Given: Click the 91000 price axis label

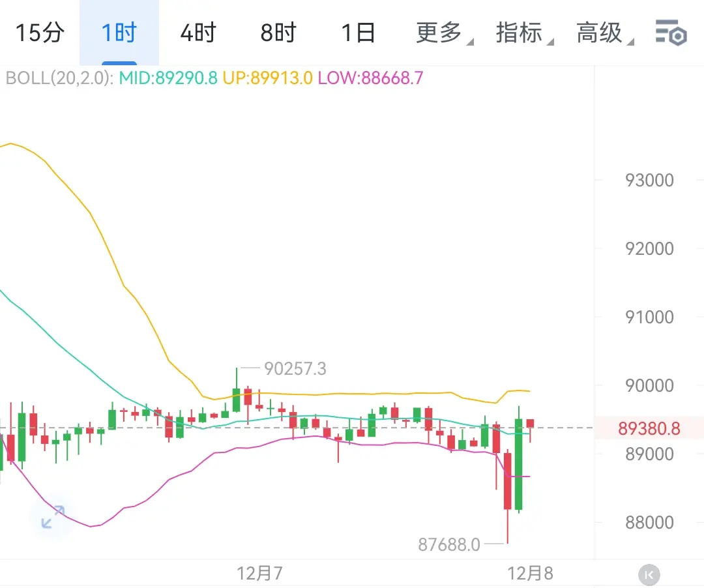Looking at the screenshot, I should pyautogui.click(x=649, y=317).
